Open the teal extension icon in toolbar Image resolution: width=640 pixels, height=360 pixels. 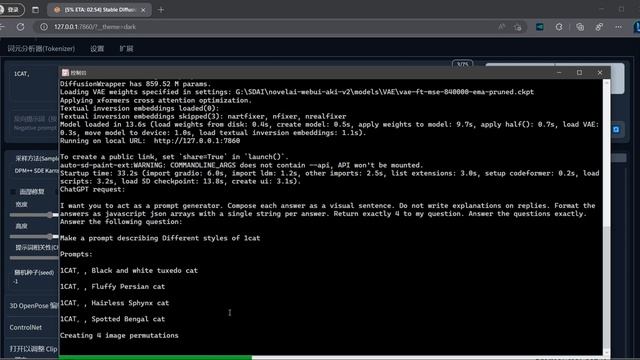[x=540, y=27]
